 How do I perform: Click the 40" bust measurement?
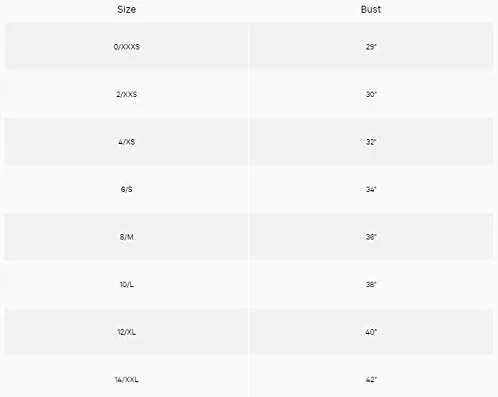[371, 332]
